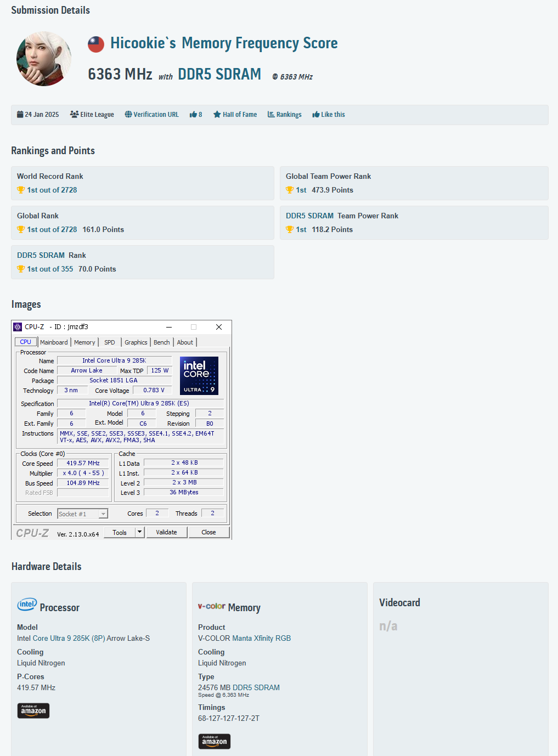Click the DDR5 SDRAM Rank trophy icon
This screenshot has height=756, width=558.
(21, 269)
